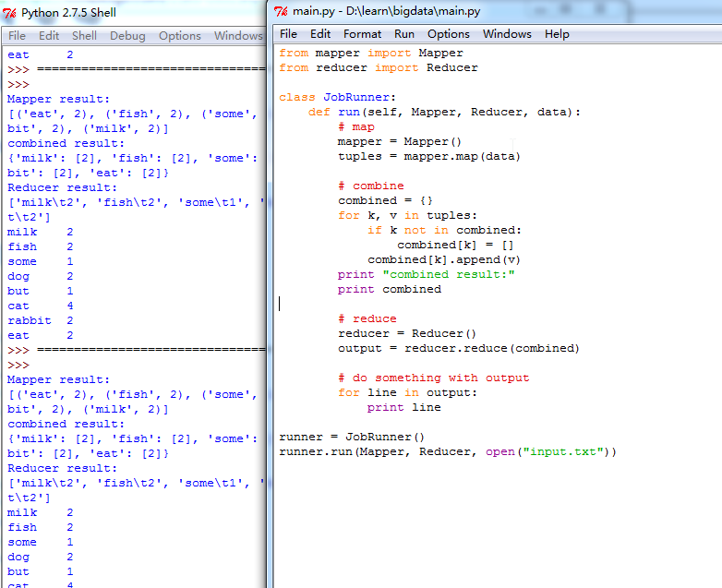The image size is (722, 588).
Task: Open the Edit menu in main.py editor
Action: [320, 34]
